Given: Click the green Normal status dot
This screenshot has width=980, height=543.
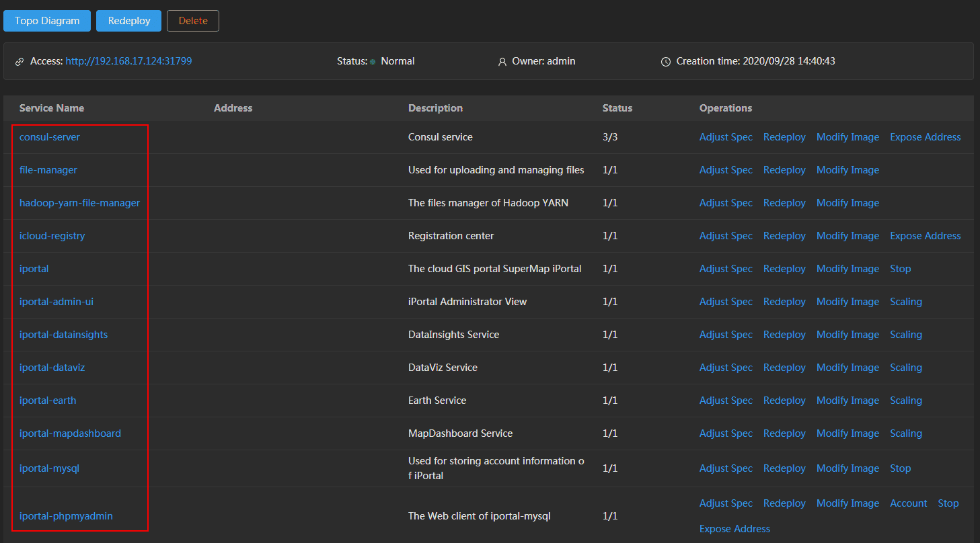Looking at the screenshot, I should 373,62.
